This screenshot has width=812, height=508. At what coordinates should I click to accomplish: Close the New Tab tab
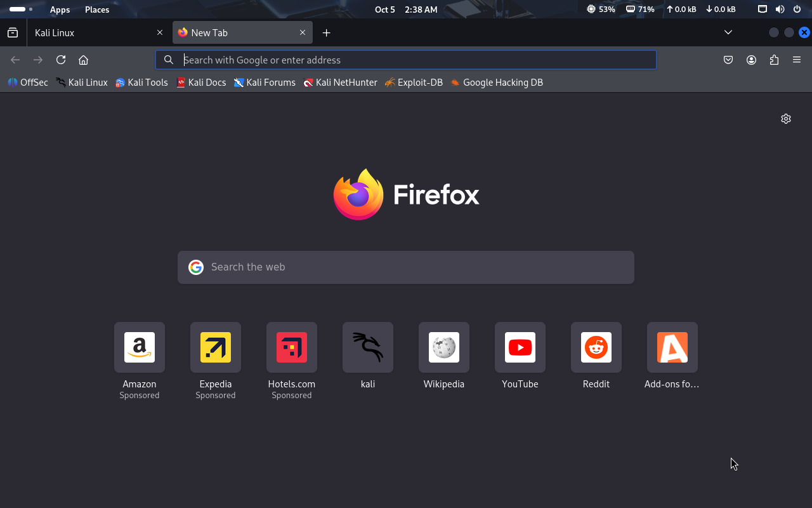coord(303,32)
